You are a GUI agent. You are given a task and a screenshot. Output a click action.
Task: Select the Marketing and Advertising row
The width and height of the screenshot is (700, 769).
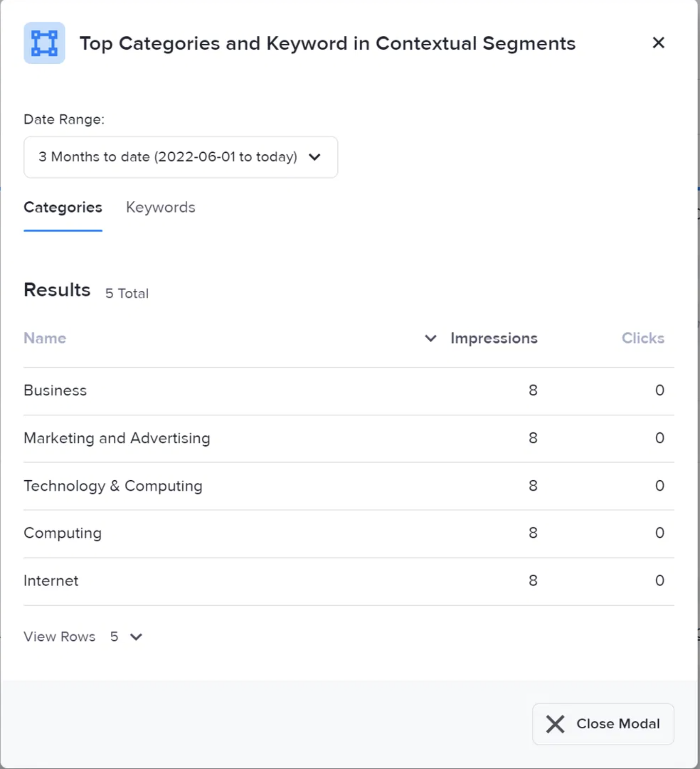tap(117, 438)
